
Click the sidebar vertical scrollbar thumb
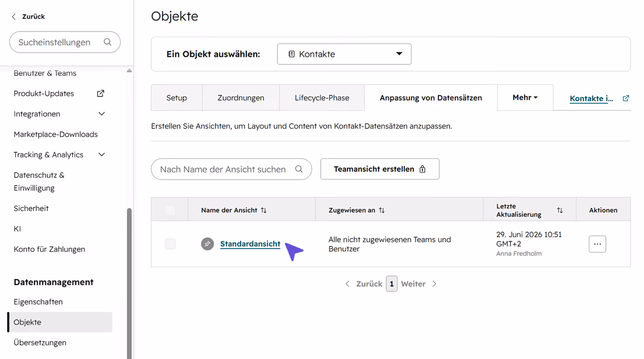coord(129,283)
